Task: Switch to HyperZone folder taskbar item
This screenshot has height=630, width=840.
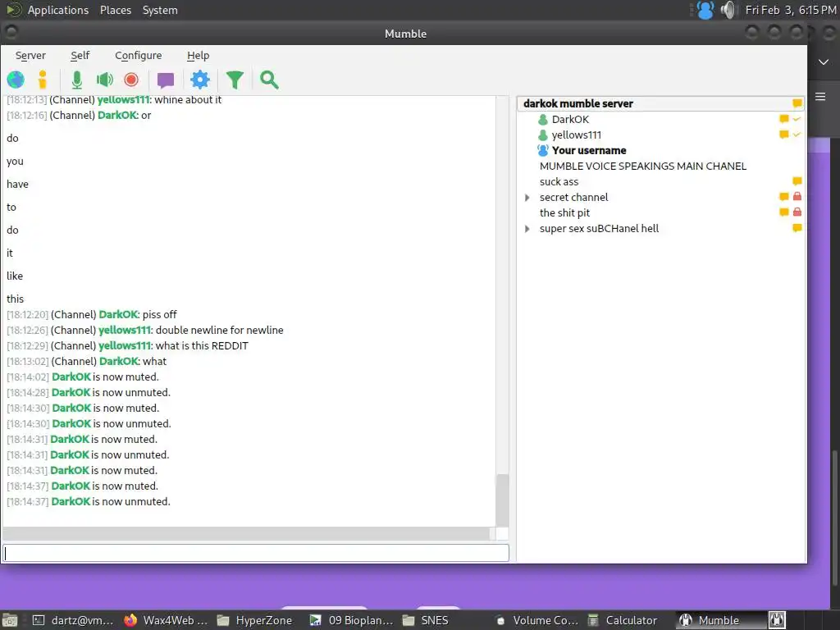Action: pos(255,620)
